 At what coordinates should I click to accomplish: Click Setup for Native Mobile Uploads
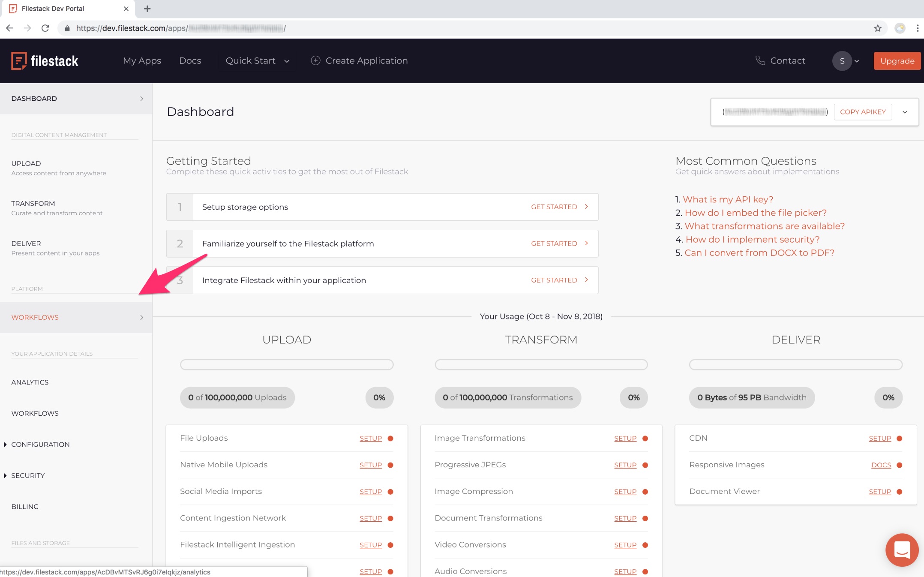[371, 465]
